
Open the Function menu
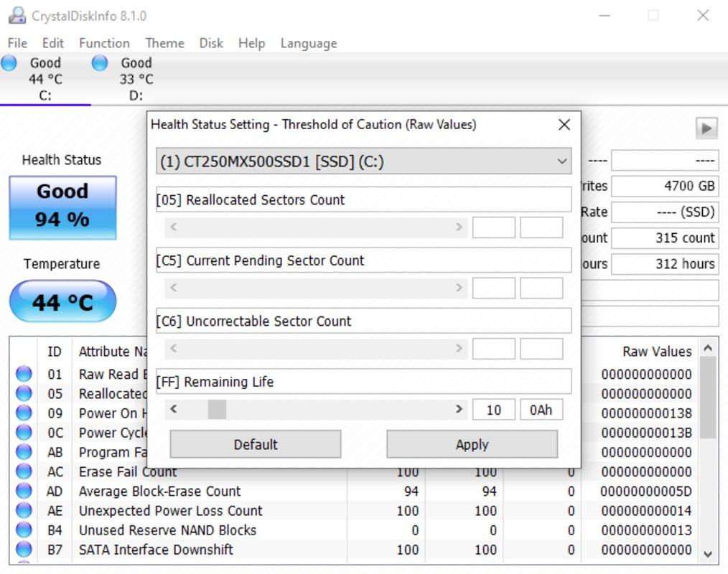(104, 43)
